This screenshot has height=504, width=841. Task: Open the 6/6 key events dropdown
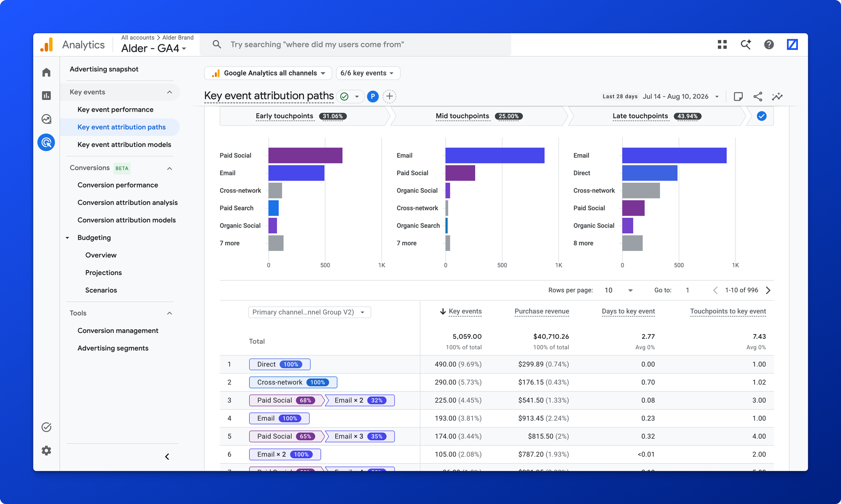pyautogui.click(x=368, y=73)
